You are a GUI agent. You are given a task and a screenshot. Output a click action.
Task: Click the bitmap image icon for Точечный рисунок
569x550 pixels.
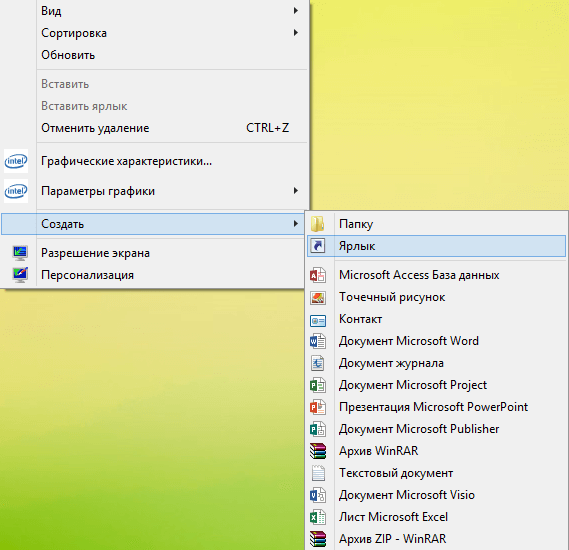318,297
